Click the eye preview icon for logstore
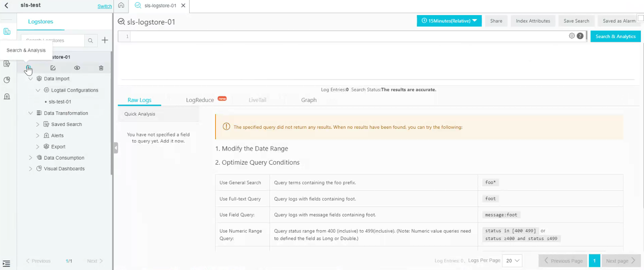 (x=77, y=68)
